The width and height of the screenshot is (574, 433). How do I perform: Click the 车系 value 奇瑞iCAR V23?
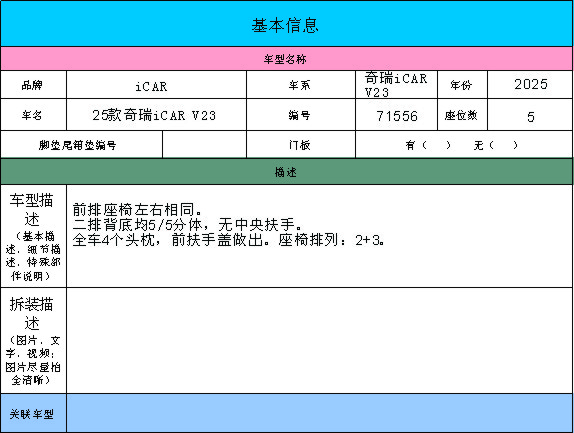click(396, 85)
